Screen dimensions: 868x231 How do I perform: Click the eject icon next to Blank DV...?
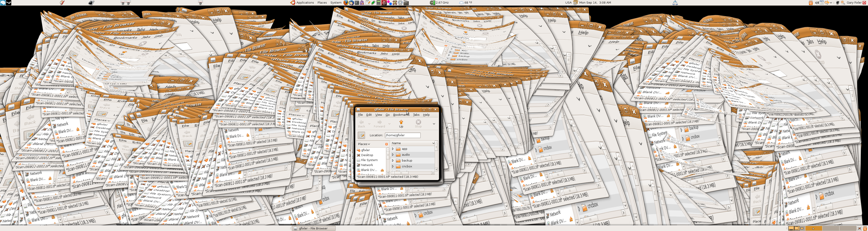click(x=382, y=170)
